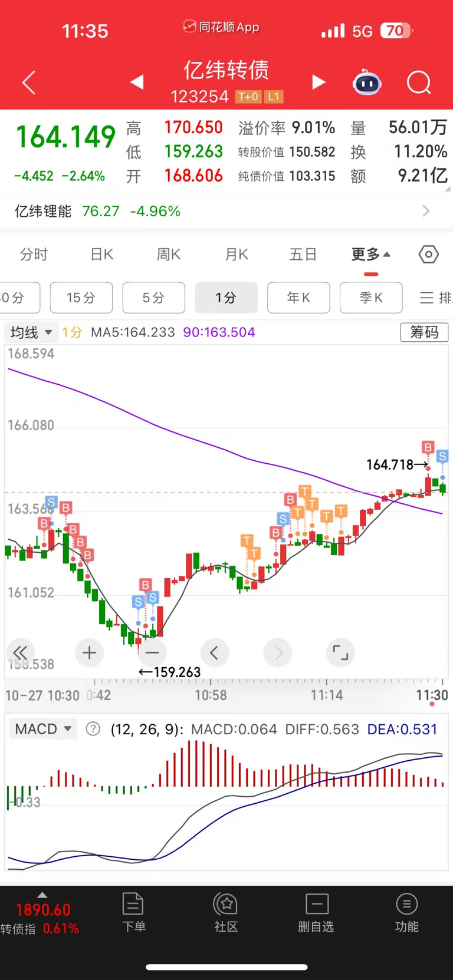Open MACD indicator dropdown
Viewport: 453px width, 980px height.
(x=43, y=729)
